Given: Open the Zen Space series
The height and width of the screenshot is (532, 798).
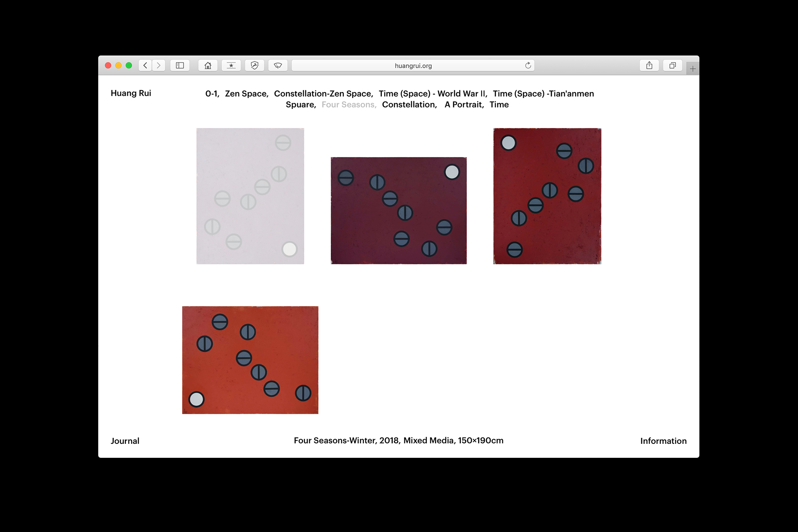Looking at the screenshot, I should (x=247, y=94).
